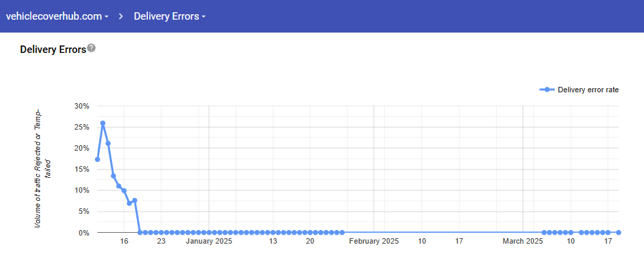The height and width of the screenshot is (264, 644).
Task: Click the legend's blue line marker
Action: click(547, 90)
